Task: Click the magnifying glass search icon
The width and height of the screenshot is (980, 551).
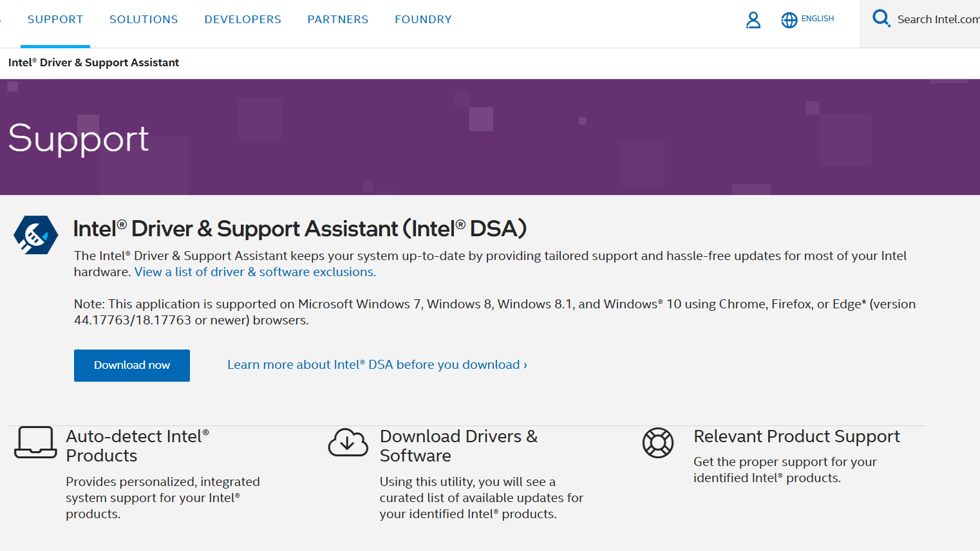Action: (x=880, y=18)
